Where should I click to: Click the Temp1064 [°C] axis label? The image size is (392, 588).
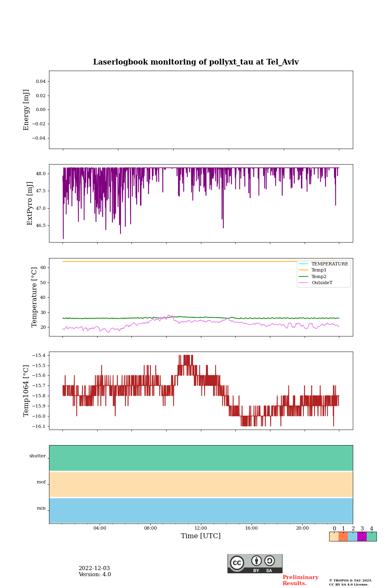[27, 391]
